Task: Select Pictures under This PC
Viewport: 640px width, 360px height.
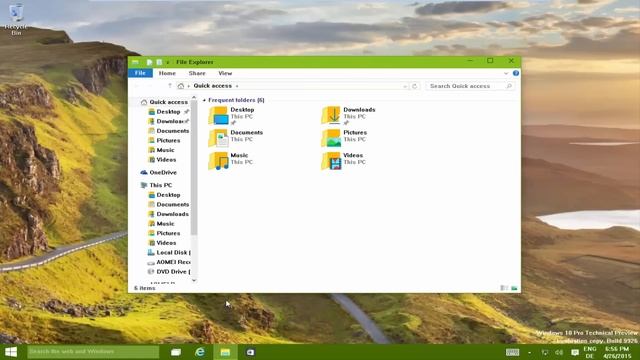Action: (164, 233)
